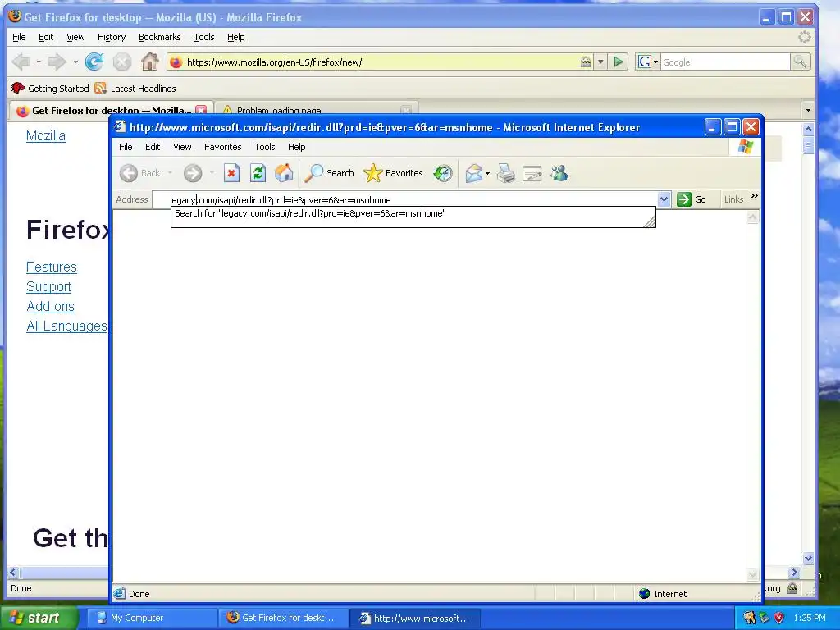This screenshot has height=630, width=840.
Task: Click the IE Address text field
Action: [x=405, y=200]
